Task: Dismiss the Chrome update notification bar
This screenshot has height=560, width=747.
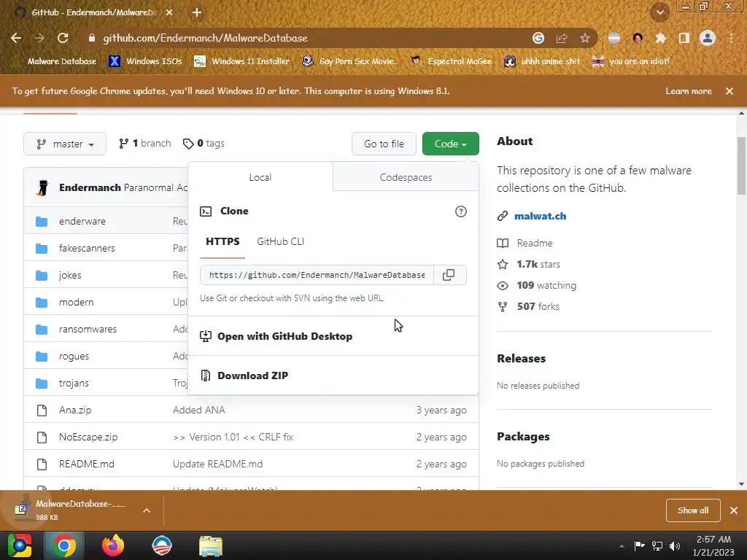Action: (729, 91)
